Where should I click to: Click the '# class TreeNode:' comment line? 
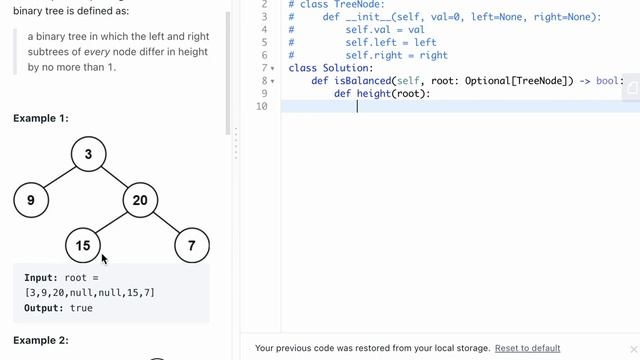[x=337, y=4]
